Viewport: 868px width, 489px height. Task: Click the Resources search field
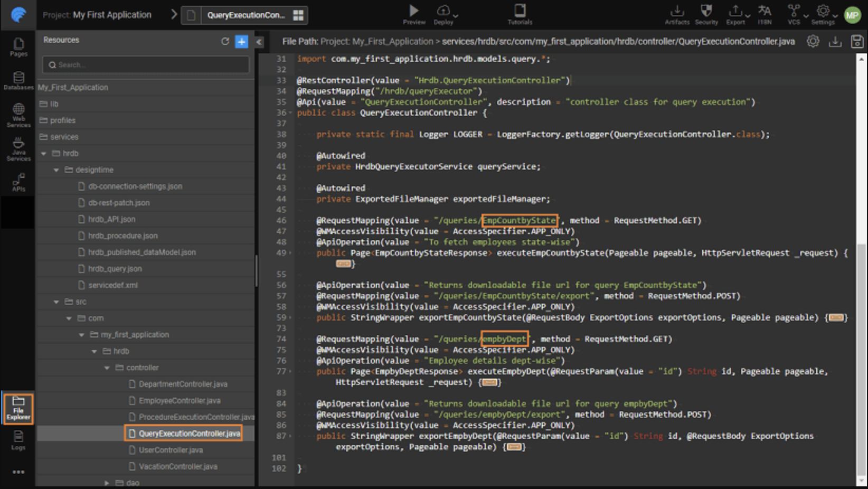(146, 64)
